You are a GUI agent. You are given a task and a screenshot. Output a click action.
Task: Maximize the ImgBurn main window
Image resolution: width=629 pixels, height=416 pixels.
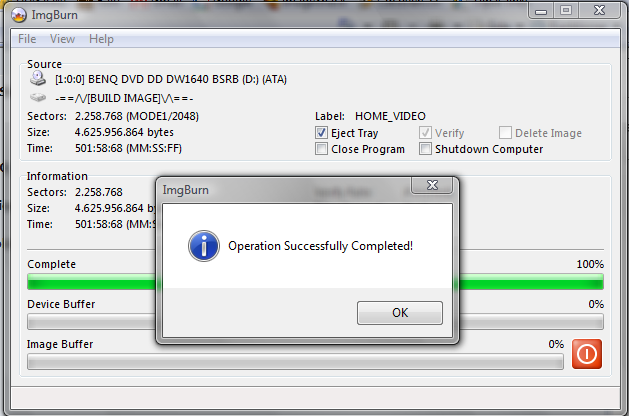pos(566,10)
